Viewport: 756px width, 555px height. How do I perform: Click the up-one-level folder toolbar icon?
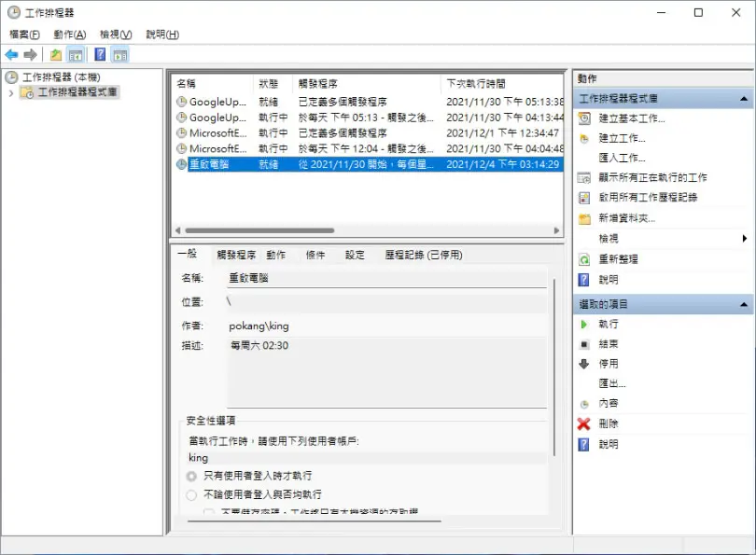56,55
